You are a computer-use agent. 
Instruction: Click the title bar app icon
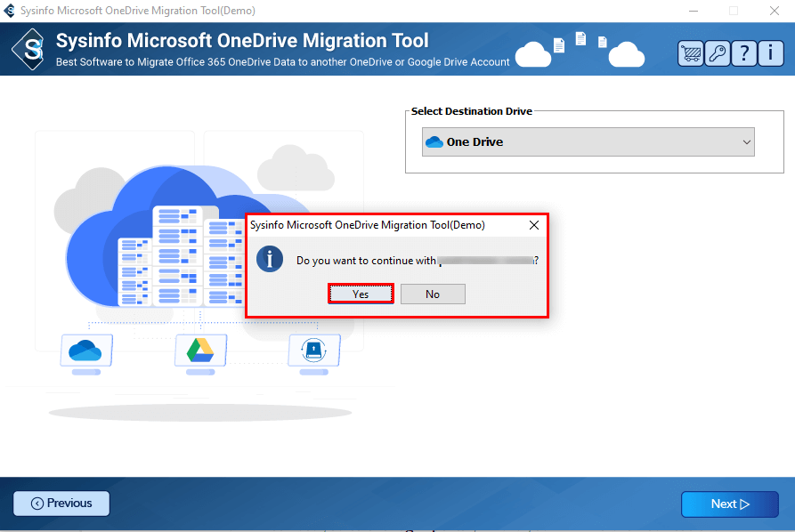click(10, 11)
